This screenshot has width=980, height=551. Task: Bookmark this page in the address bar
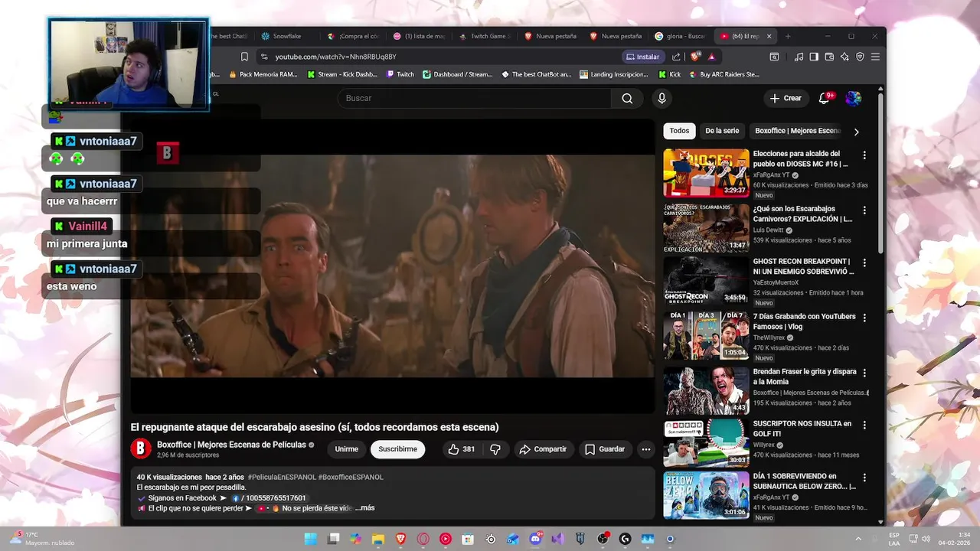(244, 57)
